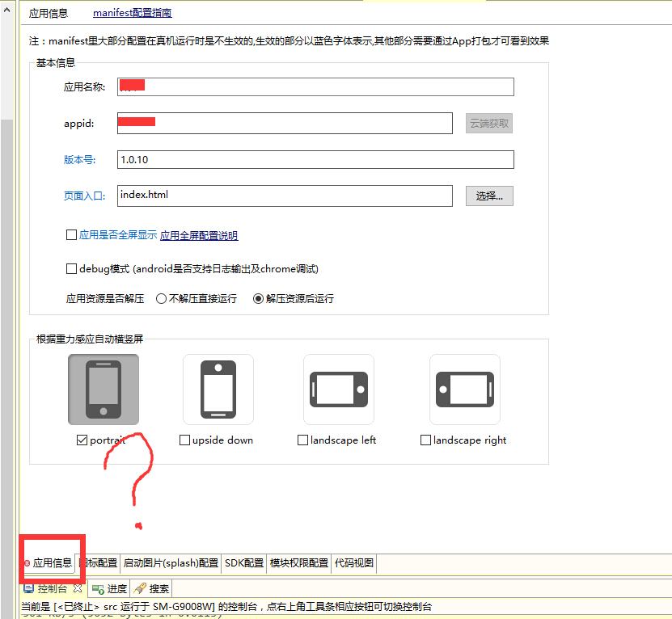Select 不解压直接运行 radio button
Viewport: 672px width, 619px height.
161,298
